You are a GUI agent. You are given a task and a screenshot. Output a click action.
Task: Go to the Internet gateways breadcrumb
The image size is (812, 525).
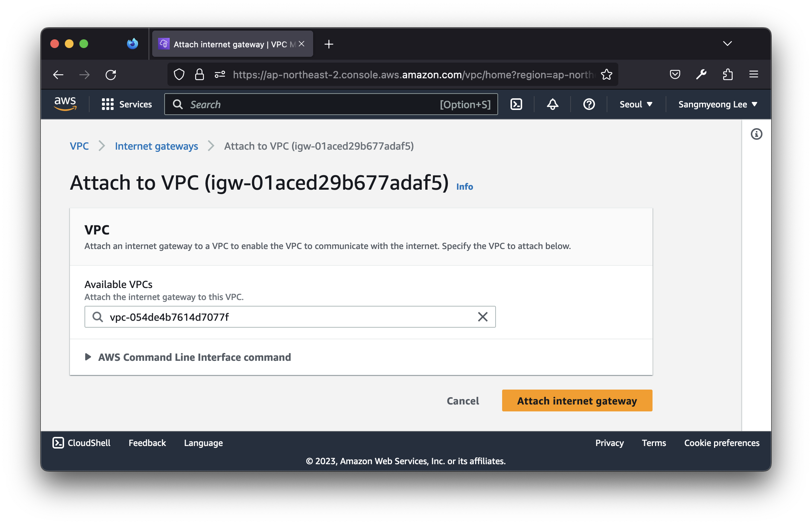156,146
